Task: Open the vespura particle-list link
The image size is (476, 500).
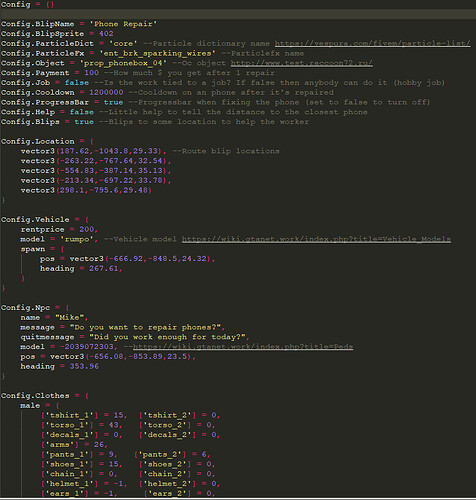Action: [x=372, y=44]
